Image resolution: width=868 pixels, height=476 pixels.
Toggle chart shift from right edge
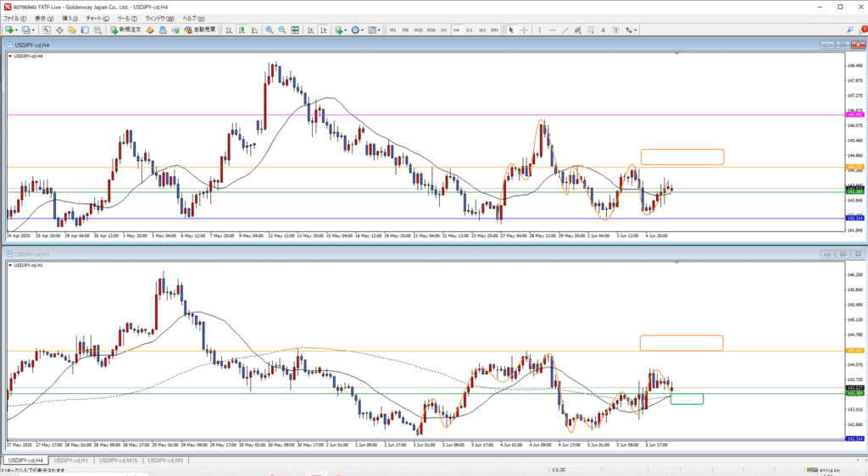pyautogui.click(x=323, y=30)
